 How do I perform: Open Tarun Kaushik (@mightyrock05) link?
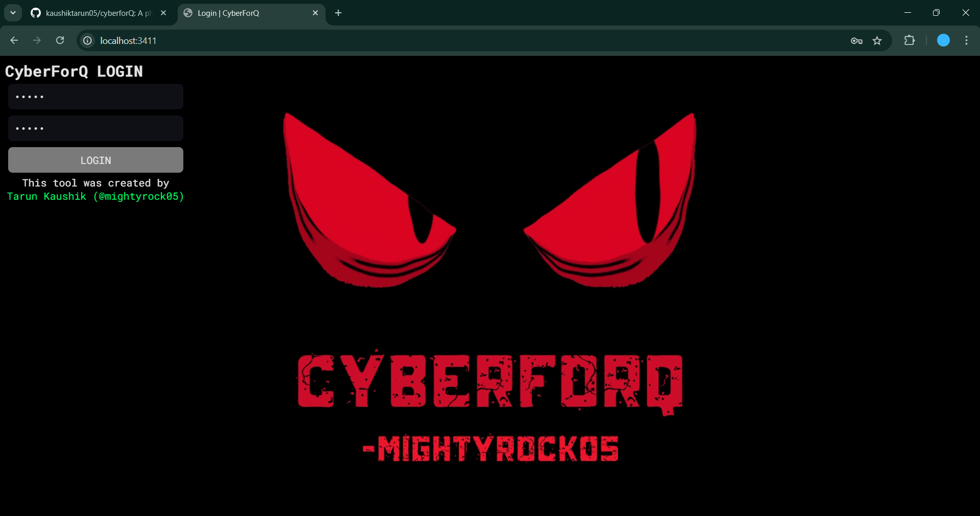95,196
